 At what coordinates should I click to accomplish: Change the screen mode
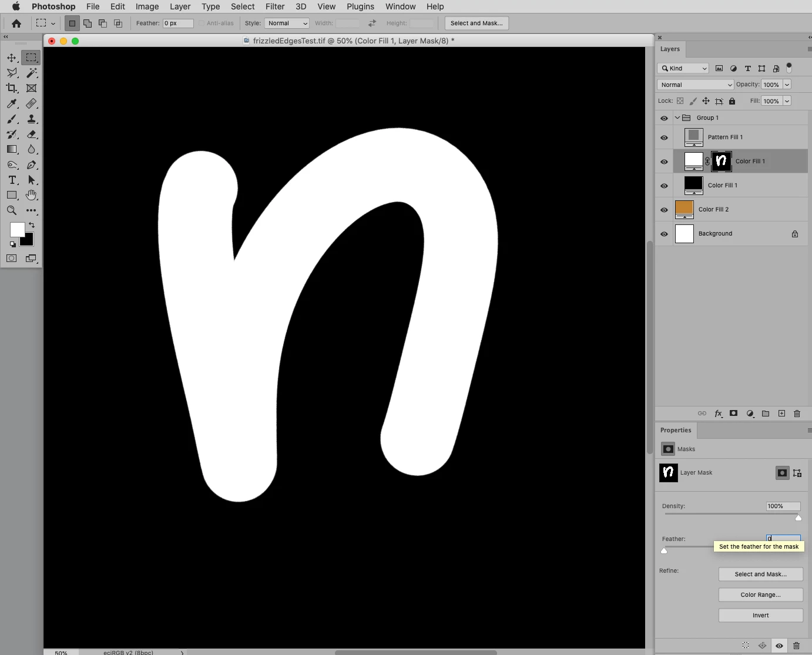(31, 258)
